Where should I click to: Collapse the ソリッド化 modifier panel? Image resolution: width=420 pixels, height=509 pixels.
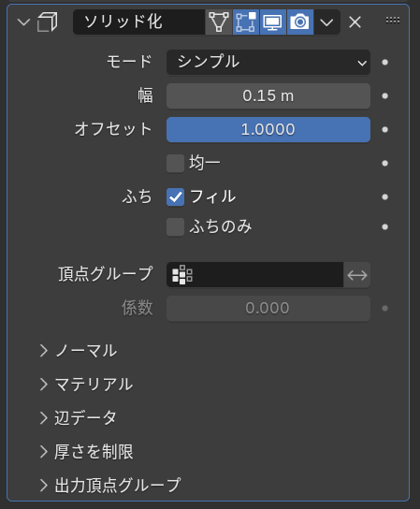(x=23, y=22)
